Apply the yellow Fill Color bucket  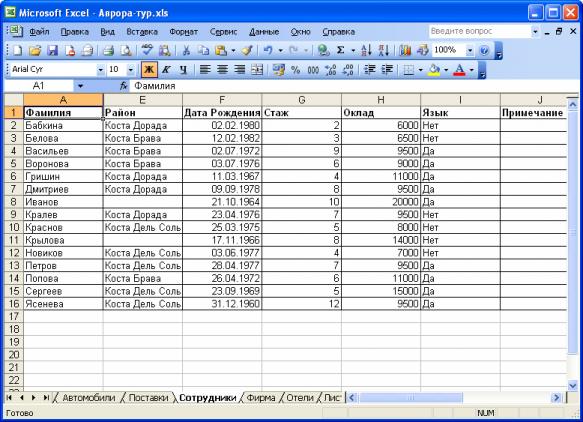(x=434, y=70)
